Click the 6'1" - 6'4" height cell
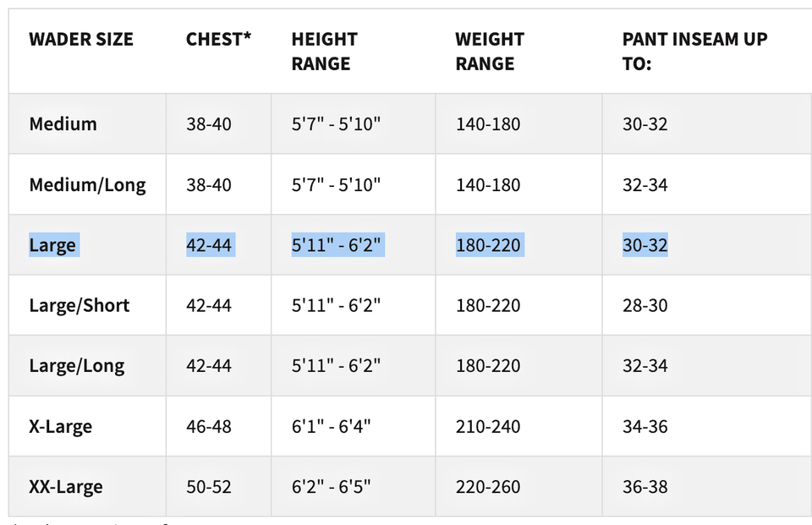 332,427
